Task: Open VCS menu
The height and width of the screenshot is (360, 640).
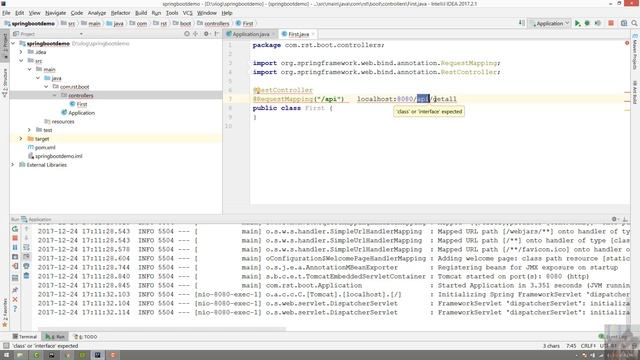Action: coord(187,13)
